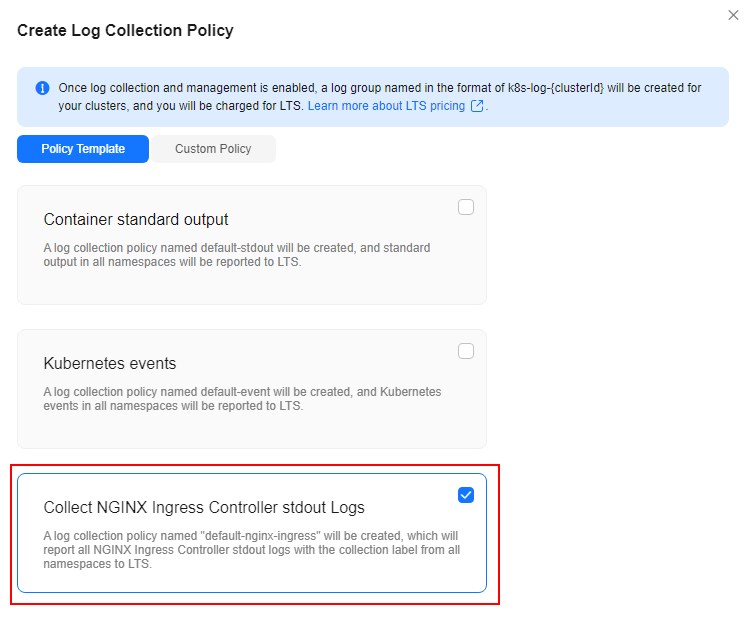Click the blue info icon in the banner
Image resolution: width=746 pixels, height=637 pixels.
tap(42, 88)
